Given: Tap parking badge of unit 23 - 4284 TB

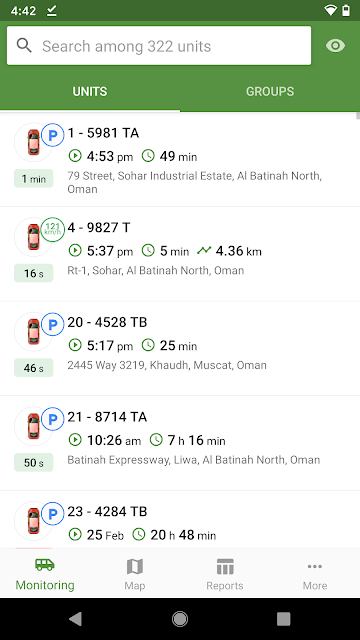Looking at the screenshot, I should tap(53, 513).
